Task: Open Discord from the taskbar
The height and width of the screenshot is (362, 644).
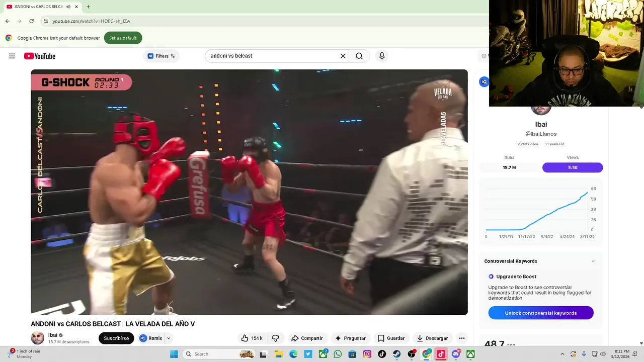Action: tap(456, 354)
